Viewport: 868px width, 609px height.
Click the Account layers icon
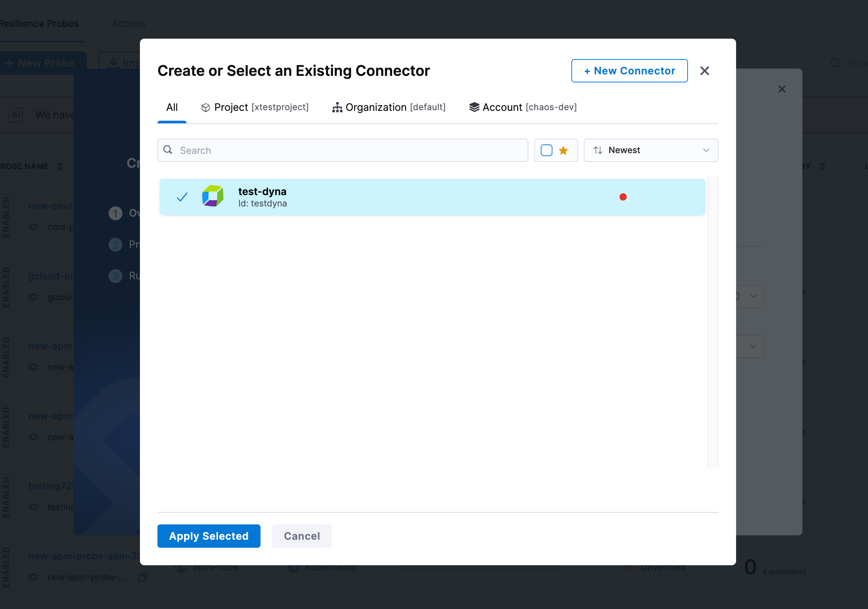point(474,107)
